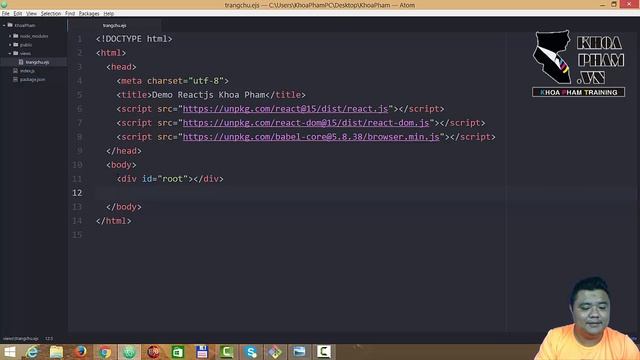Select public folder name in tree
Viewport: 640px width, 360px height.
point(26,45)
